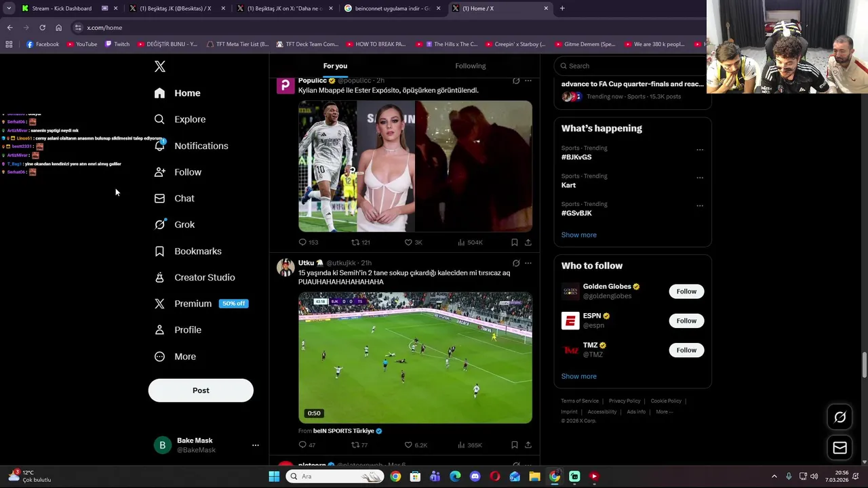
Task: Click the Post button
Action: tap(201, 390)
